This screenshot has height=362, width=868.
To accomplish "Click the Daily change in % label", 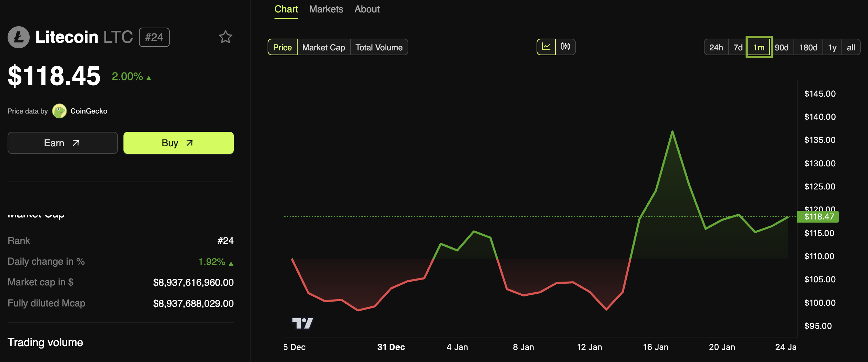I will (46, 262).
